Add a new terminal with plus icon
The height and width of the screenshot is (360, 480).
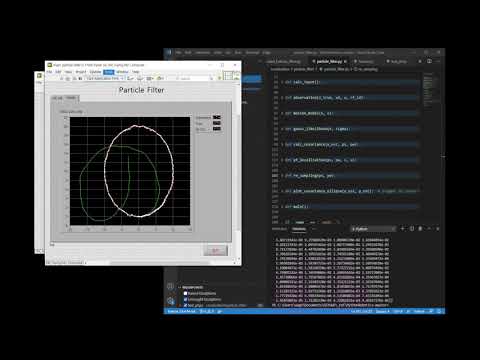pyautogui.click(x=402, y=229)
